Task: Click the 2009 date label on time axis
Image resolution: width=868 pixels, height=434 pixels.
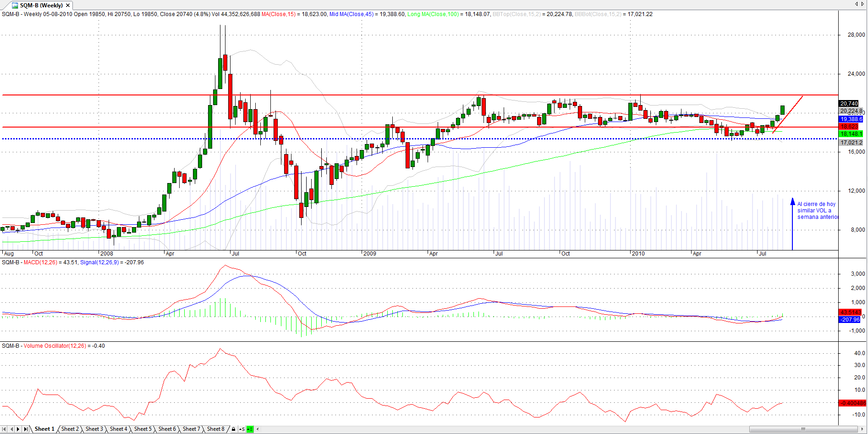Action: click(x=369, y=254)
